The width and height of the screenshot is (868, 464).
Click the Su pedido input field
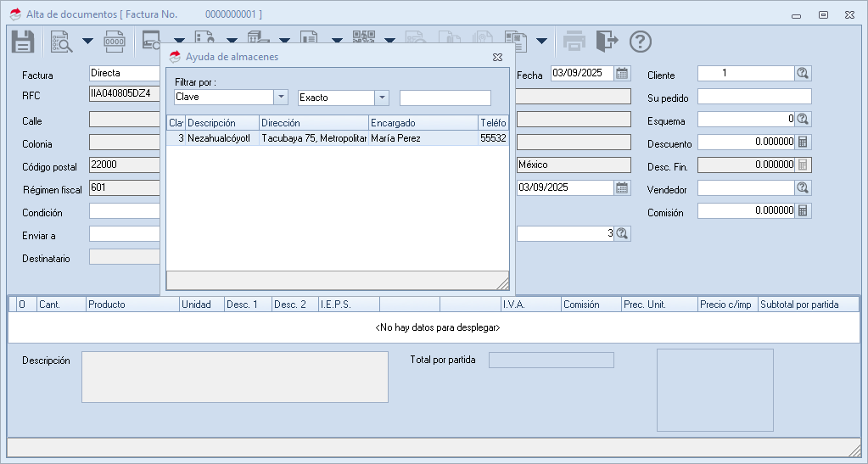(x=754, y=97)
